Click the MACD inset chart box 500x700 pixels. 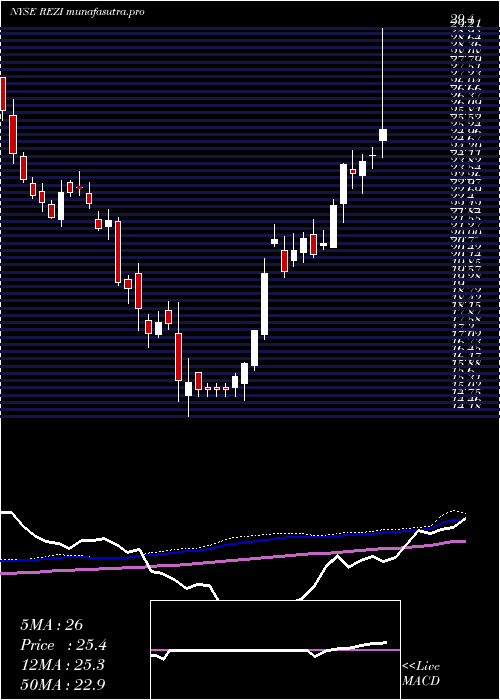[275, 650]
